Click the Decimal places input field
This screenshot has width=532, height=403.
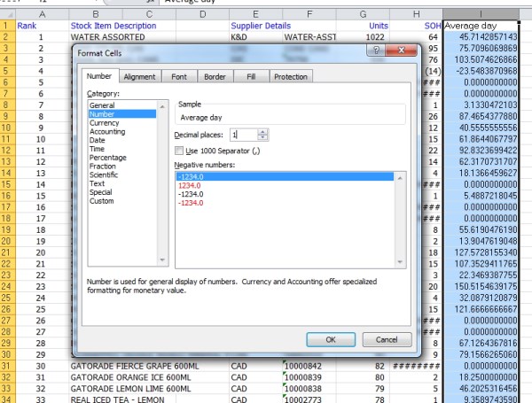(x=244, y=135)
